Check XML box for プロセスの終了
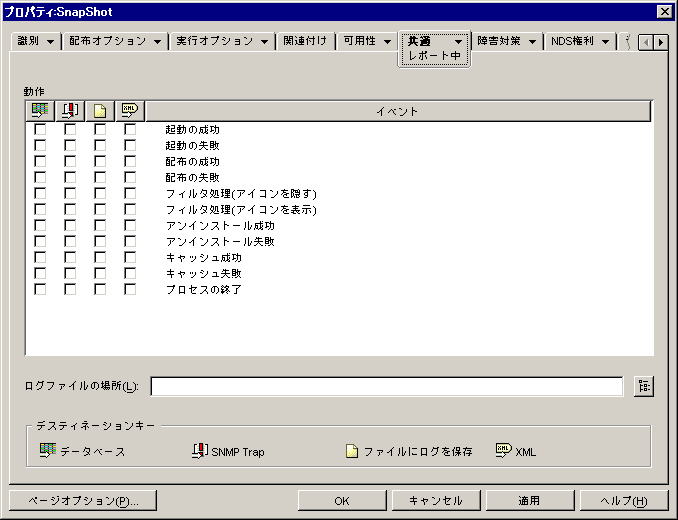Viewport: 678px width, 520px height. tap(130, 289)
